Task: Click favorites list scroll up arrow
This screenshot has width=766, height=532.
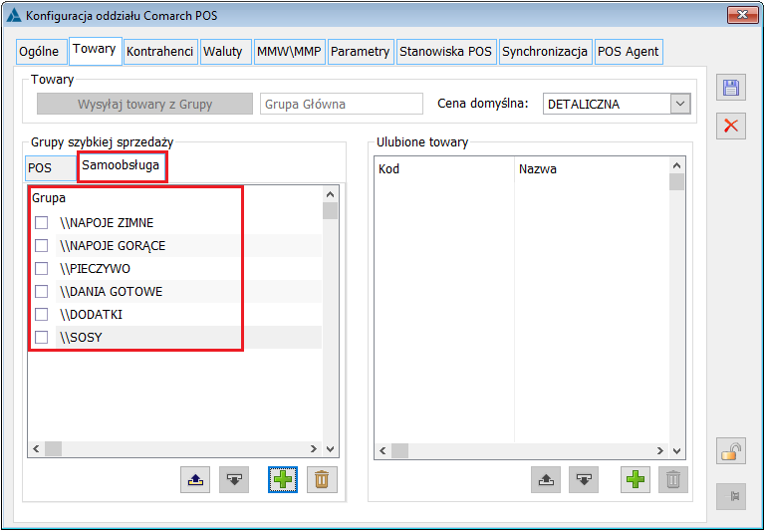Action: (x=676, y=165)
